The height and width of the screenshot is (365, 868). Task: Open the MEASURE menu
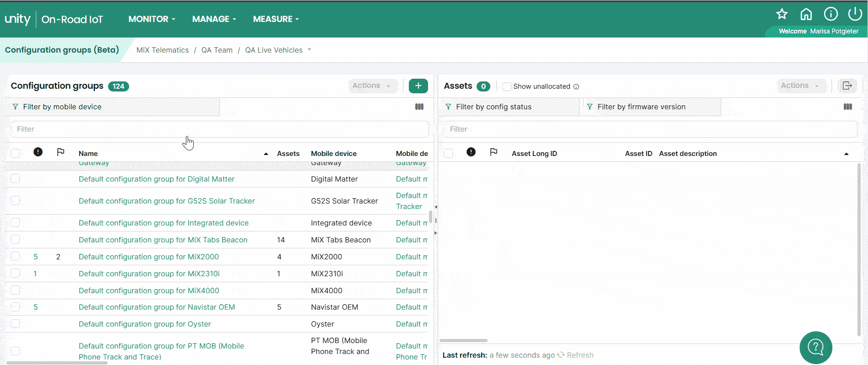coord(276,19)
